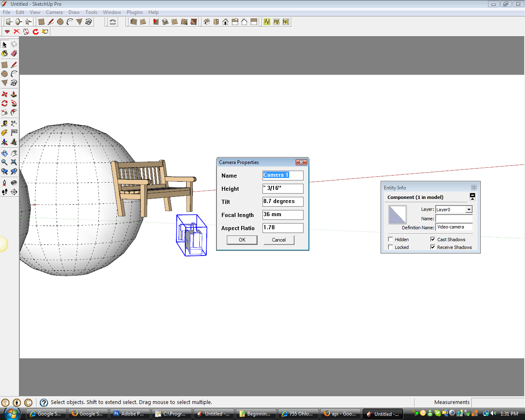
Task: Select the Zoom Extents tool
Action: (14, 162)
